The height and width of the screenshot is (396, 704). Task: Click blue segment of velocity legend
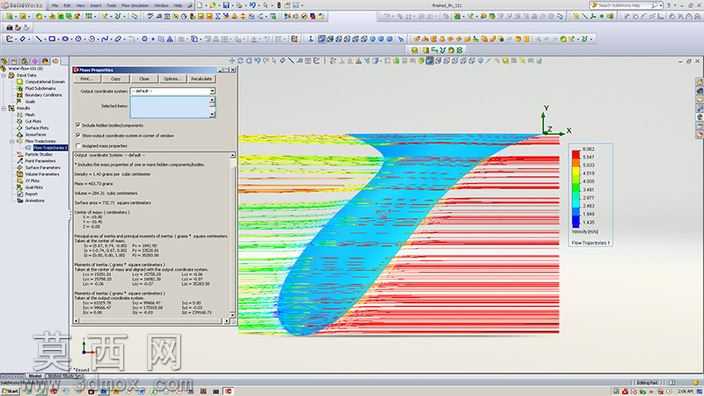(x=576, y=221)
